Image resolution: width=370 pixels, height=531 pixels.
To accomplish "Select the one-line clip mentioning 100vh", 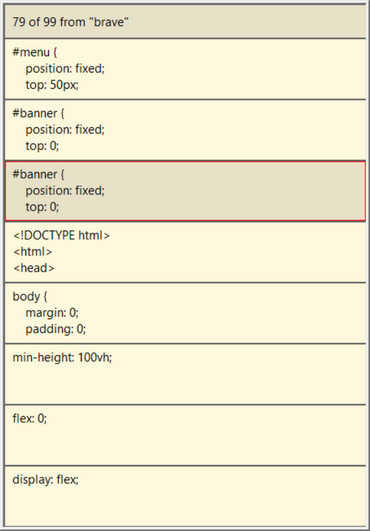I will tap(185, 374).
